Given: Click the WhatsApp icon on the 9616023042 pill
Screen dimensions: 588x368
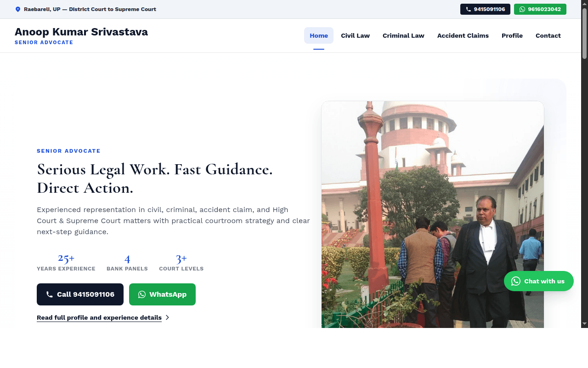Looking at the screenshot, I should point(522,9).
